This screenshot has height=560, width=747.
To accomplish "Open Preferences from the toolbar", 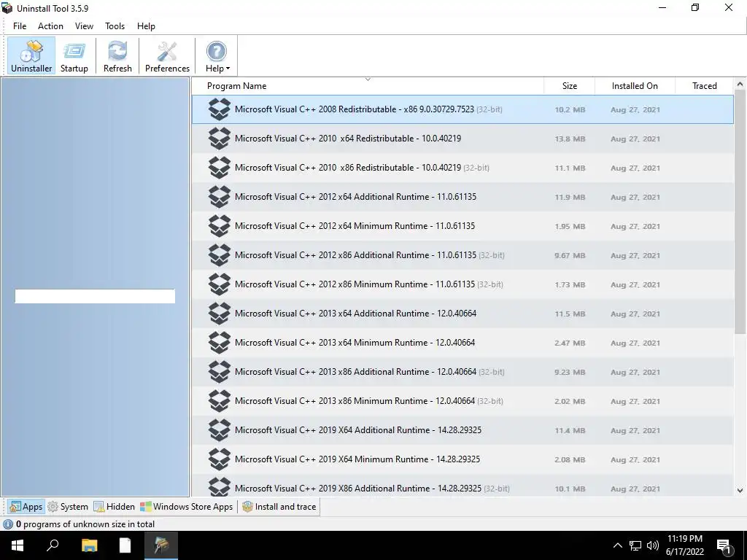I will click(x=167, y=56).
